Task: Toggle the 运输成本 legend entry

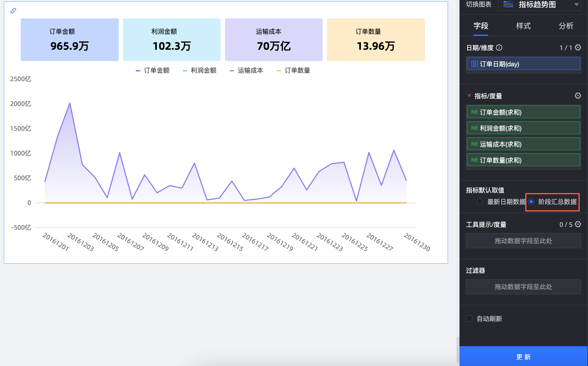Action: tap(246, 70)
